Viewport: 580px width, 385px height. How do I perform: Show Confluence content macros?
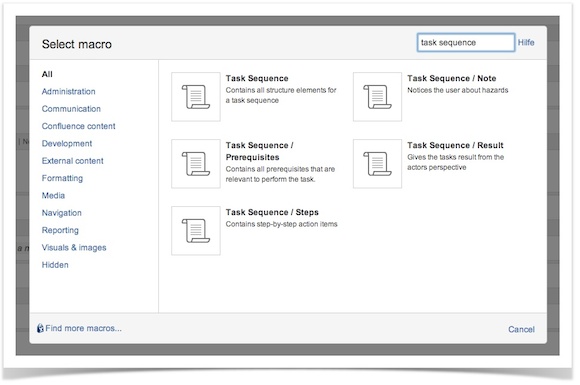[x=78, y=126]
